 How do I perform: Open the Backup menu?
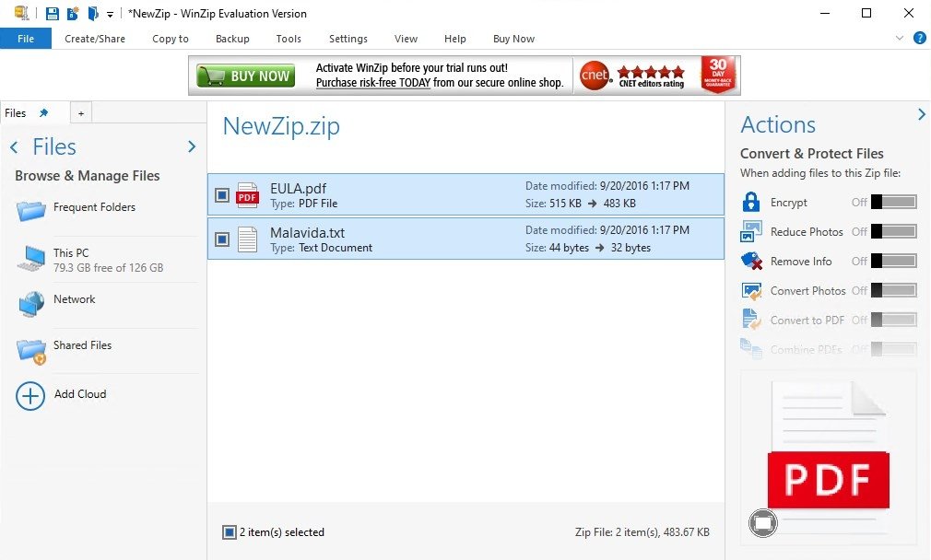(231, 39)
